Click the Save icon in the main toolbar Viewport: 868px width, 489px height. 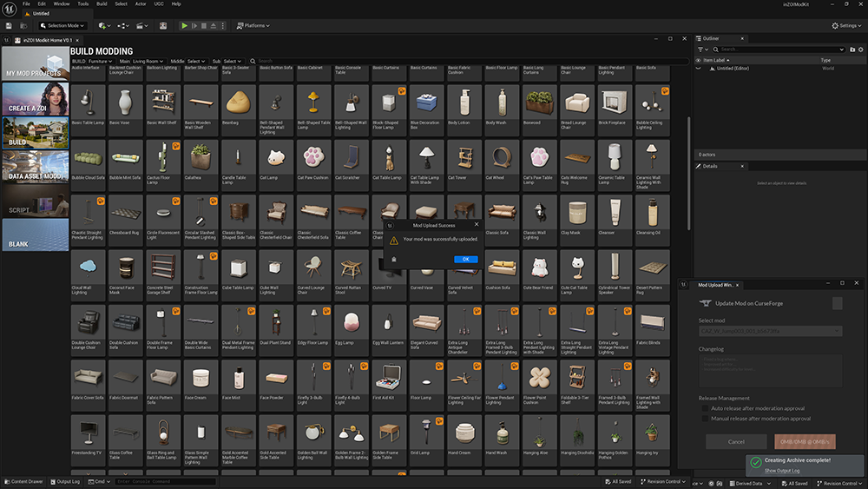[7, 26]
